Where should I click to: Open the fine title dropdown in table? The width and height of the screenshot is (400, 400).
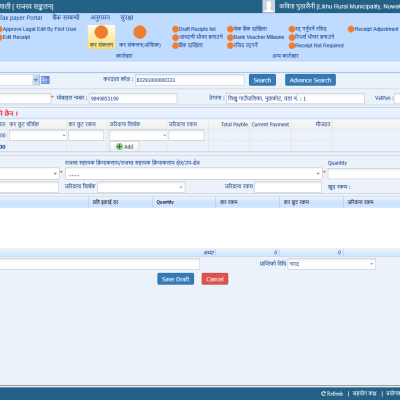[138, 135]
